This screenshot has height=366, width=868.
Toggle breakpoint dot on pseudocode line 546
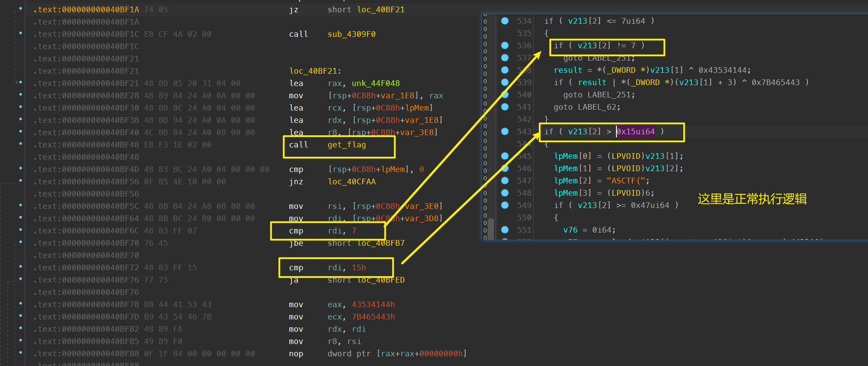coord(505,168)
